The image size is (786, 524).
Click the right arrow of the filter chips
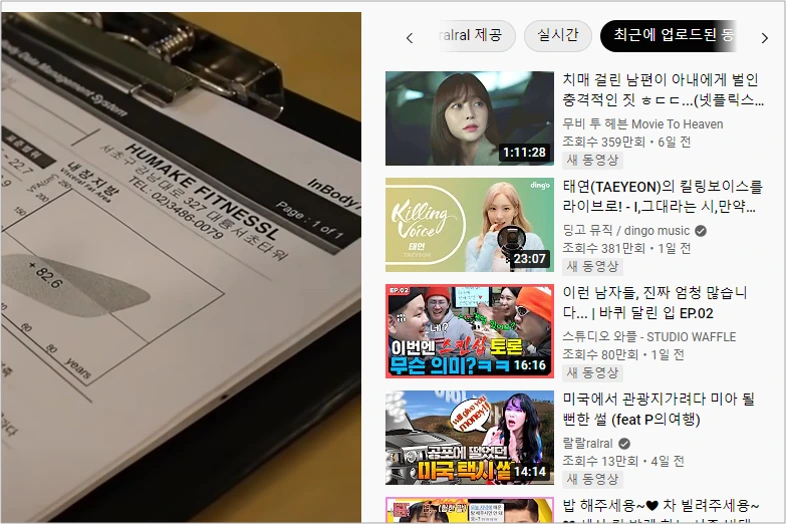point(764,38)
